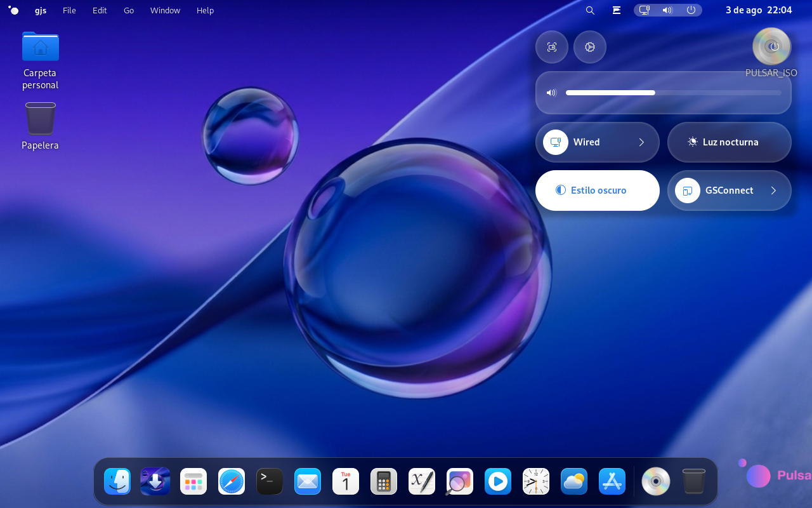Open the gjs application menu
Screen dimensions: 812x508
(x=41, y=10)
